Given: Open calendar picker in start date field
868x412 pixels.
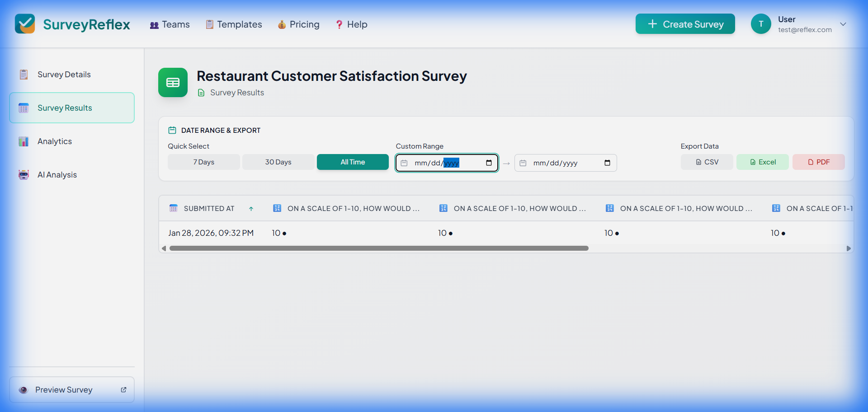Looking at the screenshot, I should [x=489, y=163].
